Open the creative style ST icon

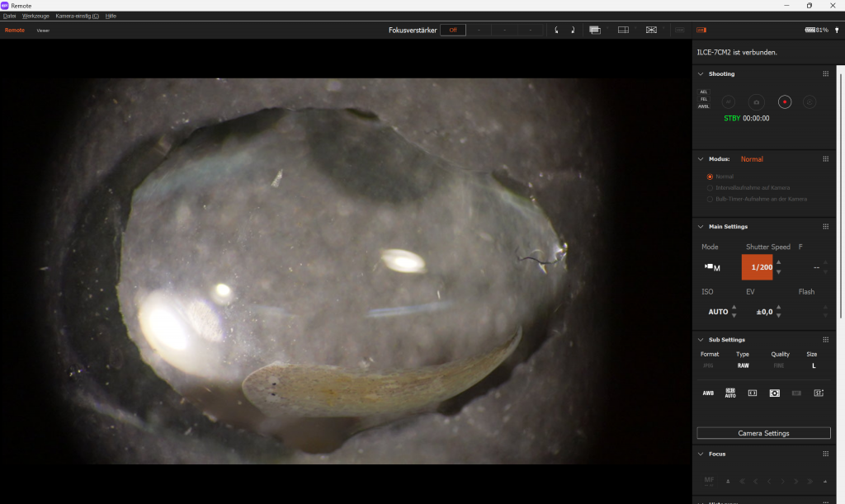pos(819,393)
